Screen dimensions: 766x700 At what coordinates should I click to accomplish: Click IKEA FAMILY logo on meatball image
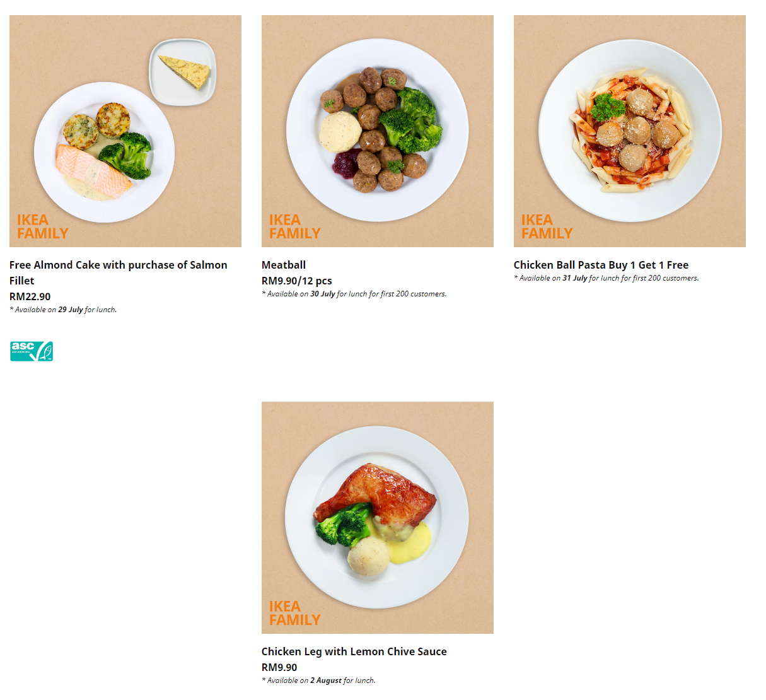(x=294, y=226)
